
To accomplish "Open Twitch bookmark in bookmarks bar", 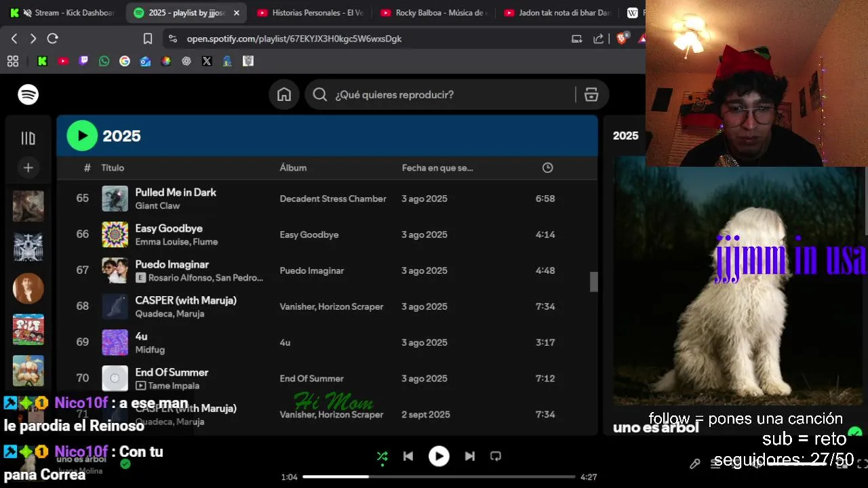I will pyautogui.click(x=83, y=61).
